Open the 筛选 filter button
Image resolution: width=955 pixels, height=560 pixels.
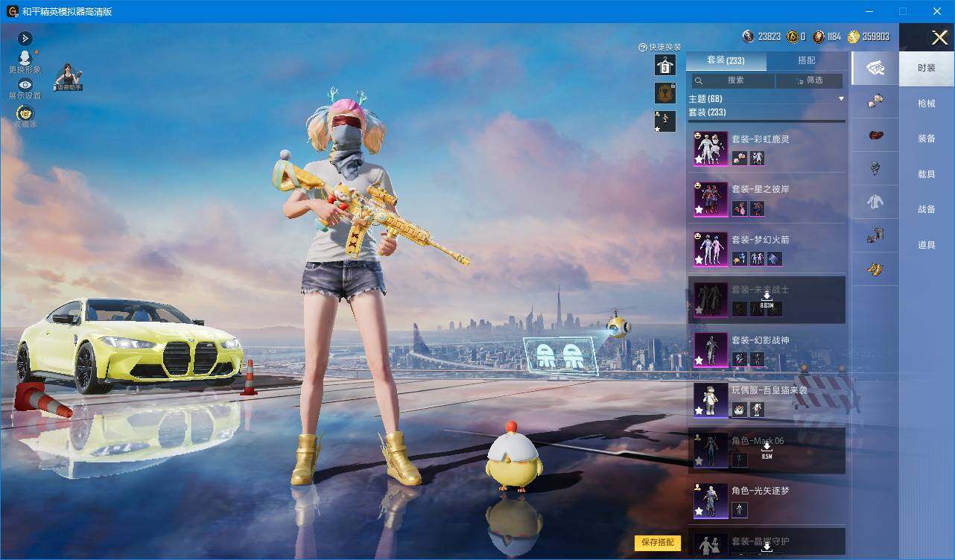click(x=810, y=80)
